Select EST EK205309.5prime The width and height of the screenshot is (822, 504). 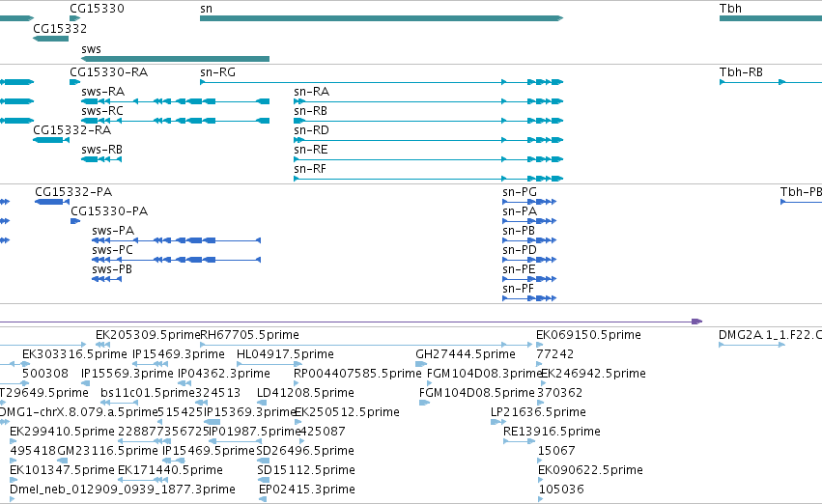pyautogui.click(x=102, y=345)
